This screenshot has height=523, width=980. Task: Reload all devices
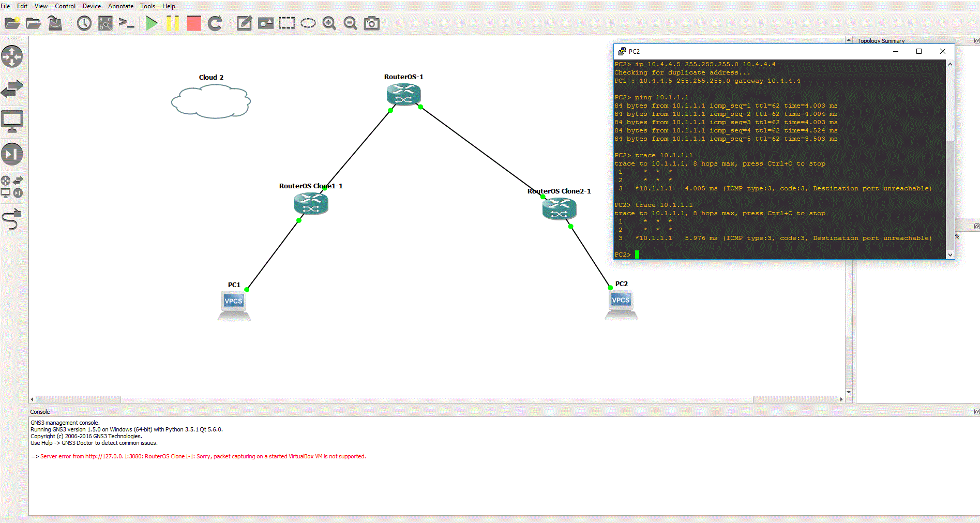click(215, 23)
